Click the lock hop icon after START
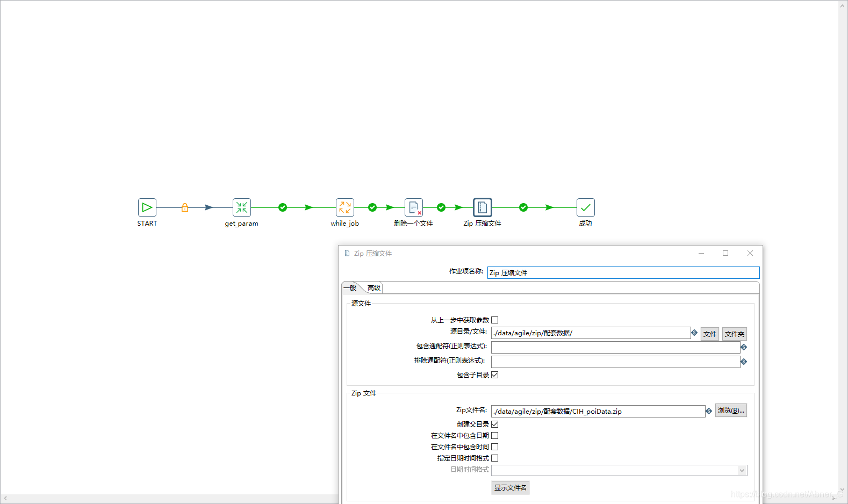 pos(185,207)
